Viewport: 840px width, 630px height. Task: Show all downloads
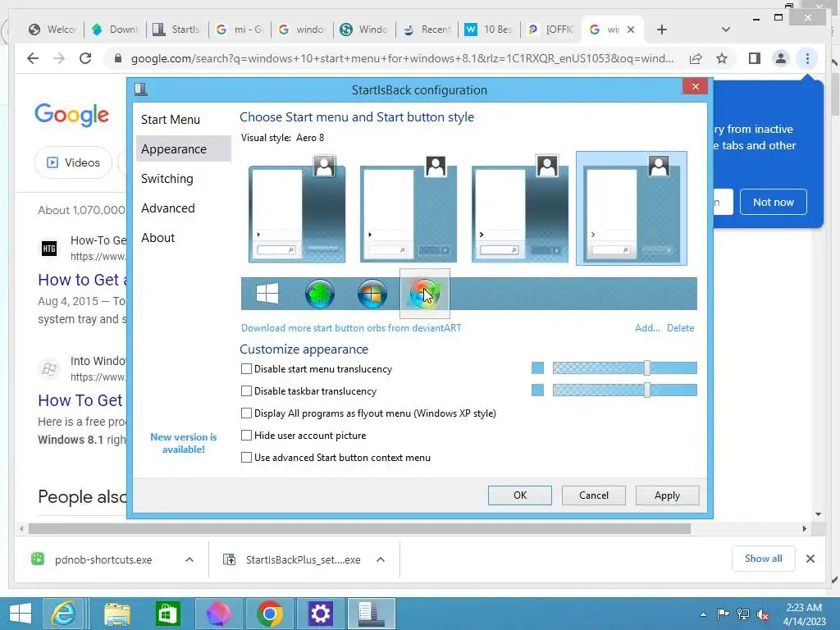(x=764, y=559)
